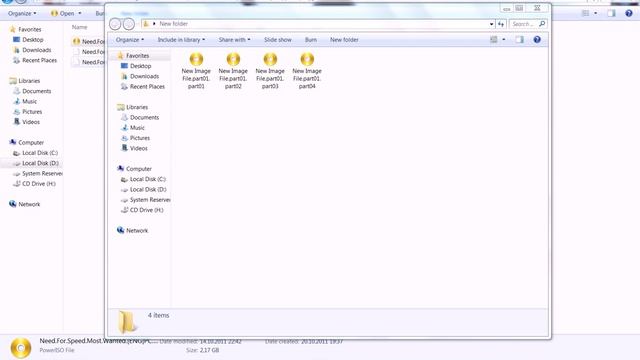Change view icon in New folder toolbar
Viewport: 640px width, 360px height.
493,40
